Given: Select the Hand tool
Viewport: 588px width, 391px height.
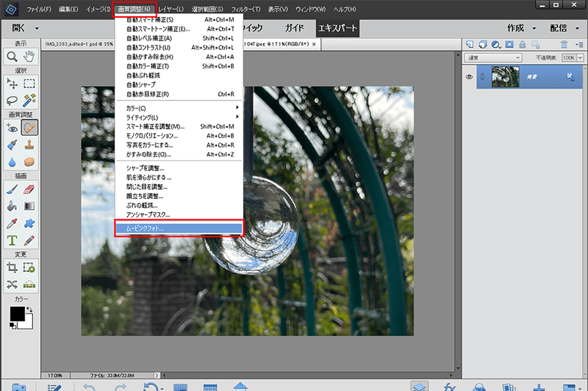Looking at the screenshot, I should [29, 57].
